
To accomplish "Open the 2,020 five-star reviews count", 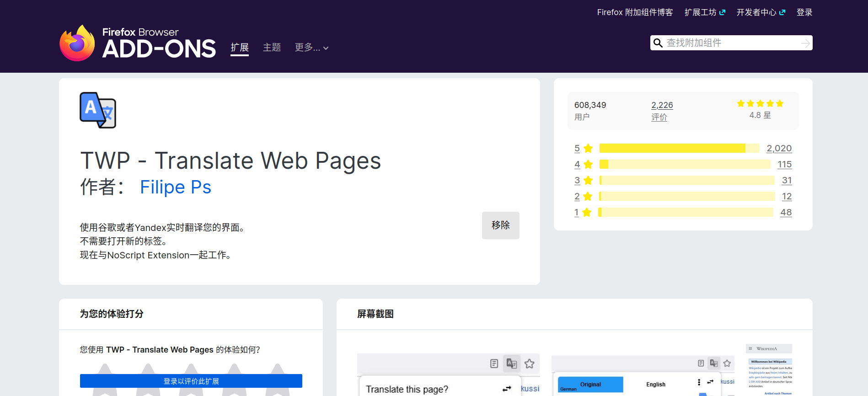I will click(779, 148).
